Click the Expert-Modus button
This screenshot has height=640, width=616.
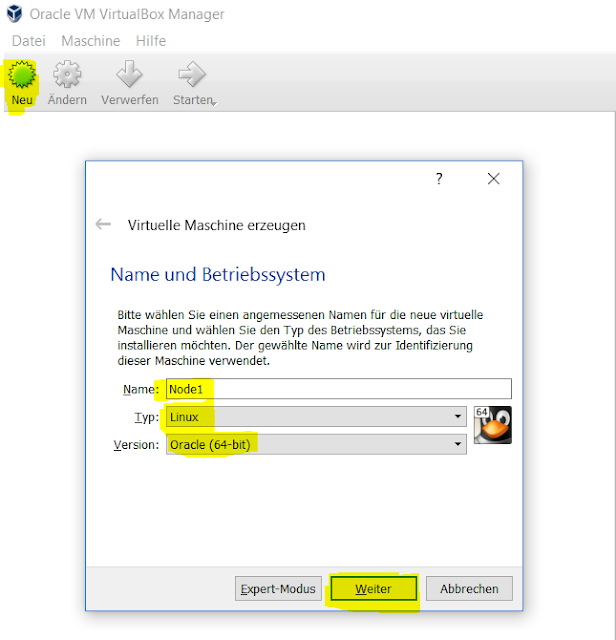click(278, 589)
